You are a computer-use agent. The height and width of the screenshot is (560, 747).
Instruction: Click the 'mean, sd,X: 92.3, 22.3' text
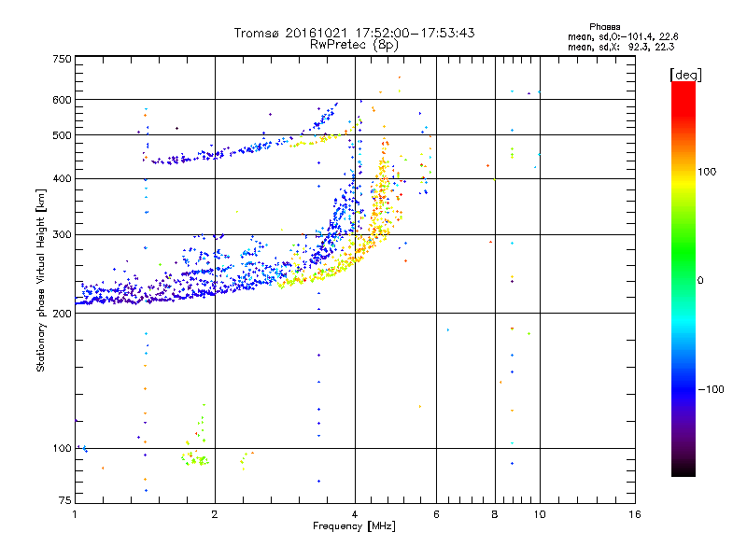click(621, 47)
